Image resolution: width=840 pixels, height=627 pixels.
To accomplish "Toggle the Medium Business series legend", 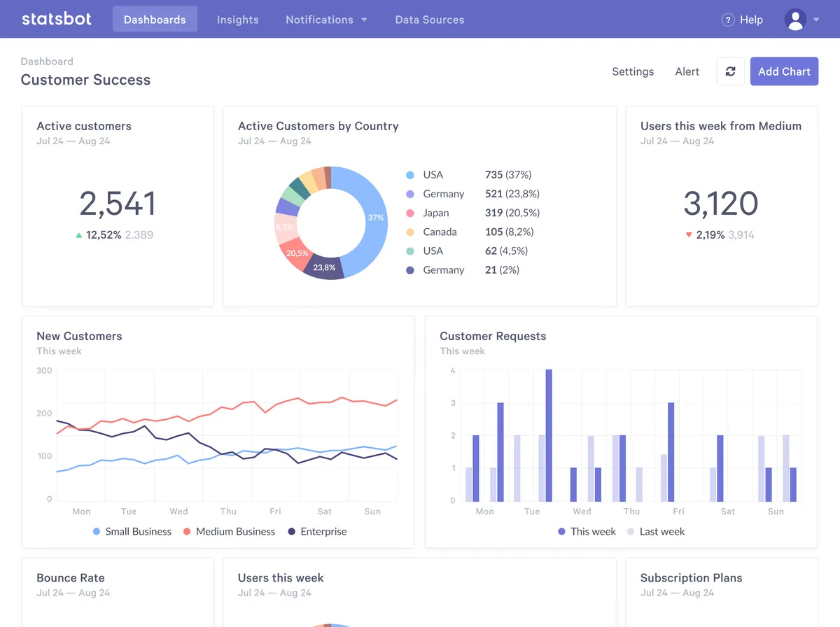I will (x=229, y=531).
